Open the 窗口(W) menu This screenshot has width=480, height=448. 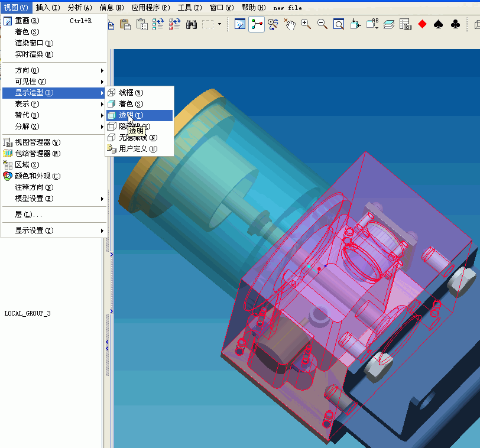coord(222,8)
